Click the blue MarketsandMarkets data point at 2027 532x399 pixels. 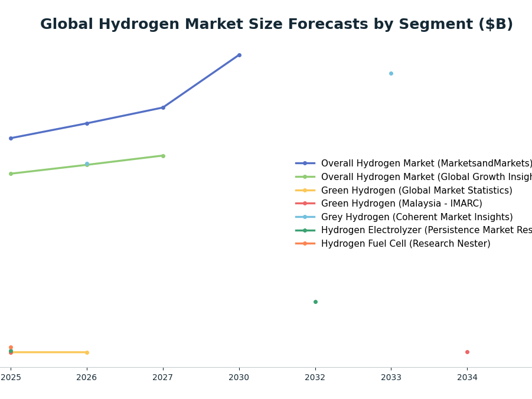tap(163, 107)
